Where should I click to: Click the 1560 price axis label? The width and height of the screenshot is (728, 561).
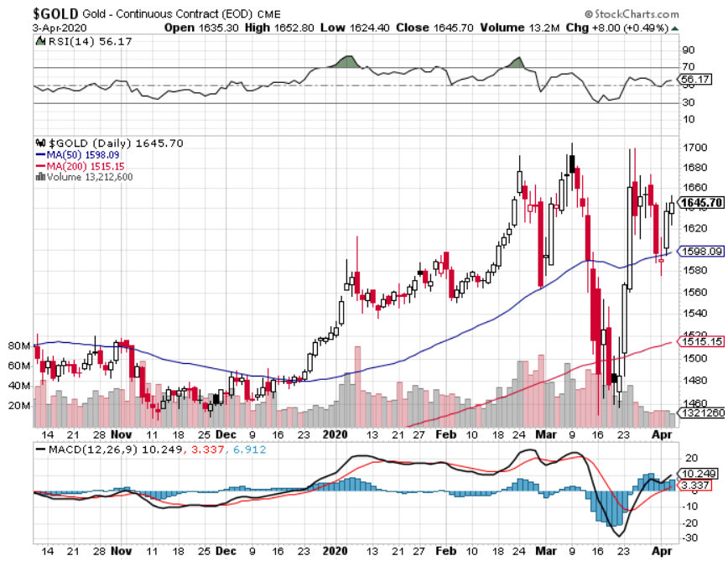[695, 292]
